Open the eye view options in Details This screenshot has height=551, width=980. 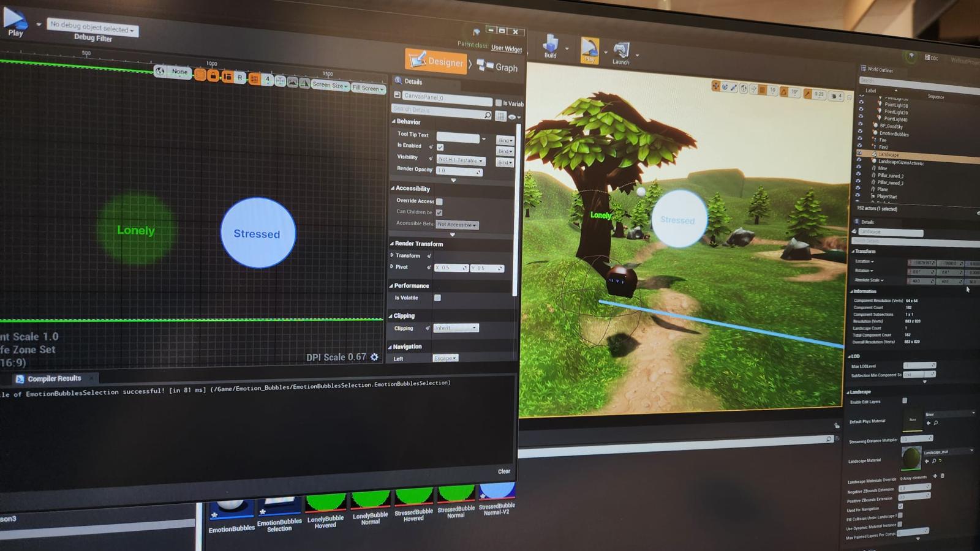pyautogui.click(x=513, y=117)
